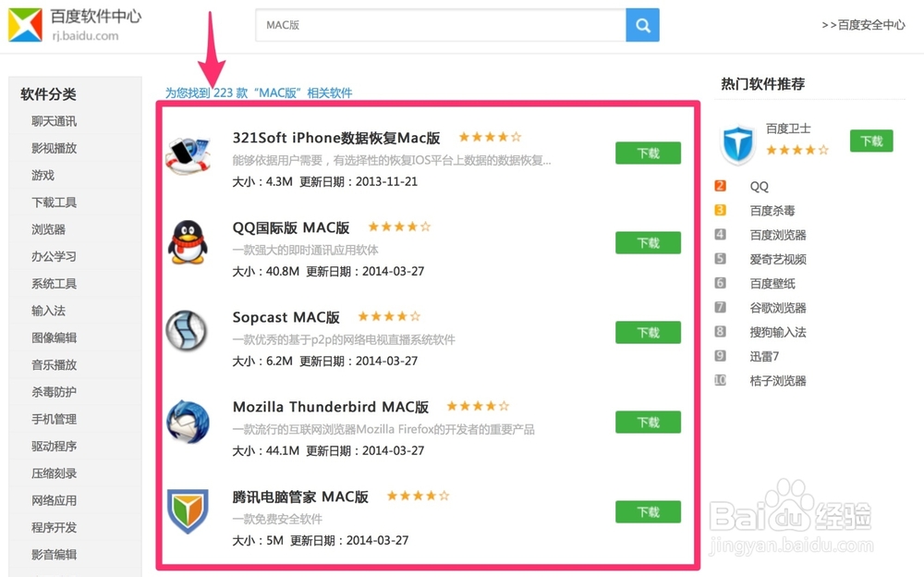This screenshot has width=924, height=577.
Task: Open the 腾讯电脑管家 MAC版 title link
Action: 300,497
